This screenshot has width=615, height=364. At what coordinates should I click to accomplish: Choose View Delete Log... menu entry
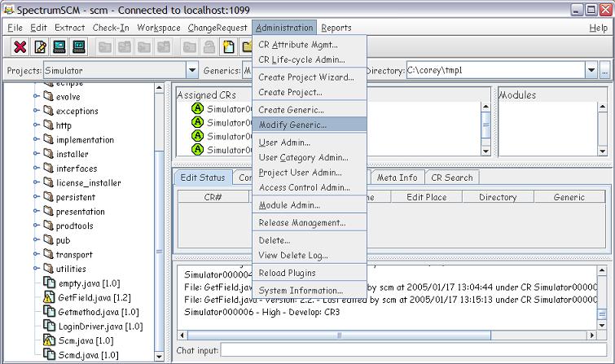click(x=310, y=256)
